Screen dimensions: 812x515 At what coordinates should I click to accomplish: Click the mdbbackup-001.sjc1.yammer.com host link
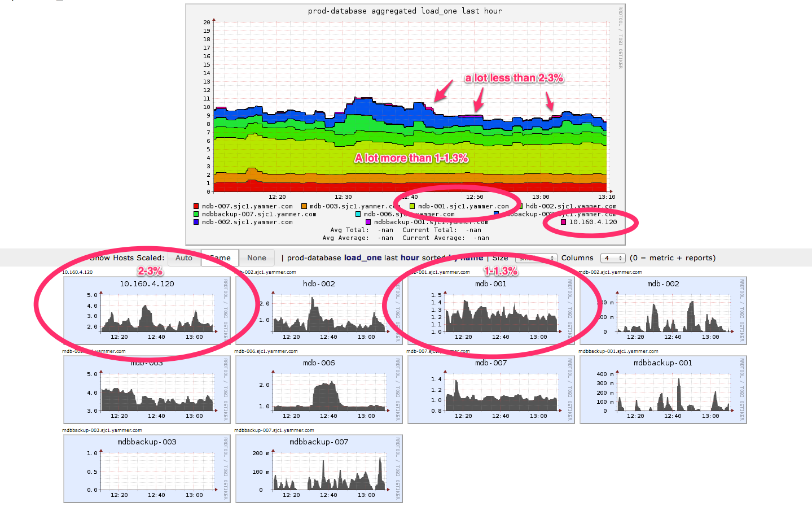[618, 351]
